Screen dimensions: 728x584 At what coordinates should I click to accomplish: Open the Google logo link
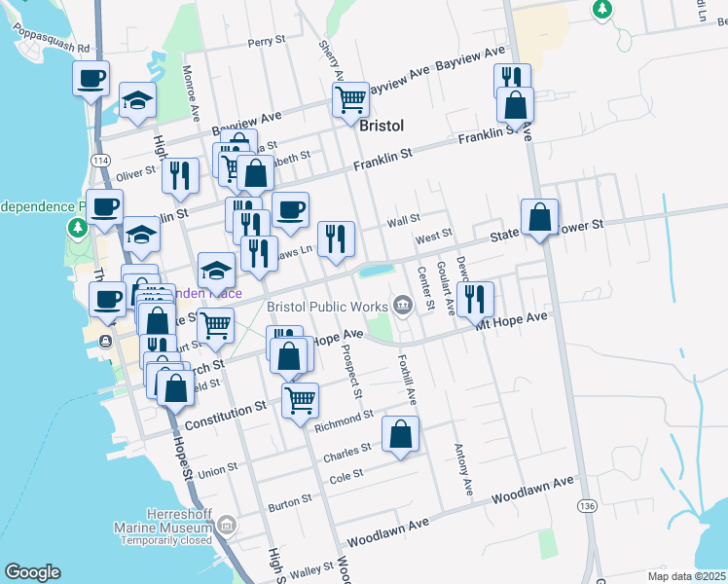tap(32, 572)
